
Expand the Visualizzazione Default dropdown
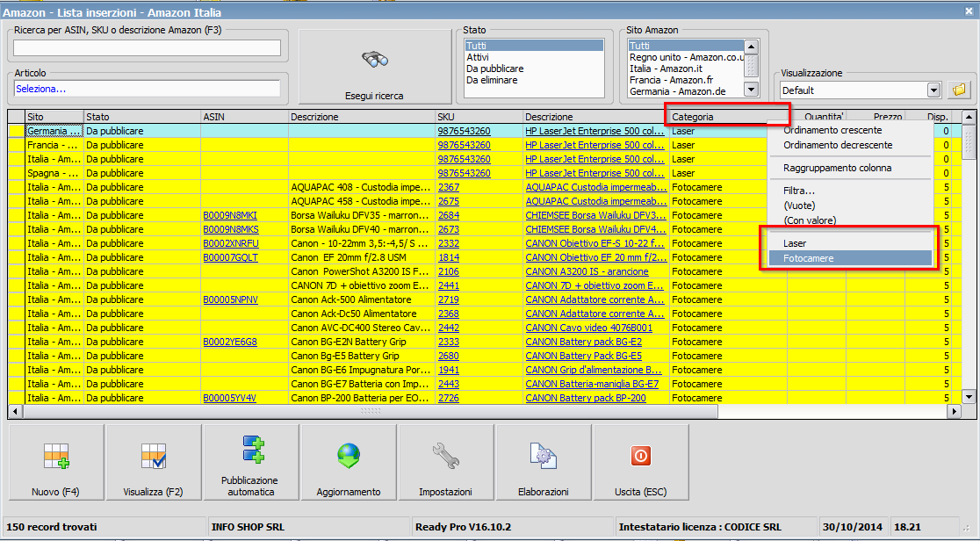[933, 90]
